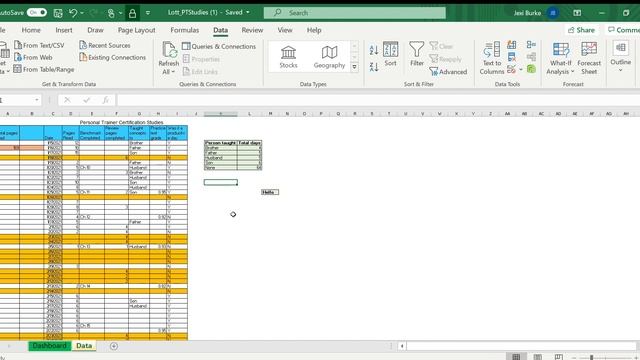The width and height of the screenshot is (640, 360).
Task: Switch to the Insert tab
Action: [x=64, y=30]
